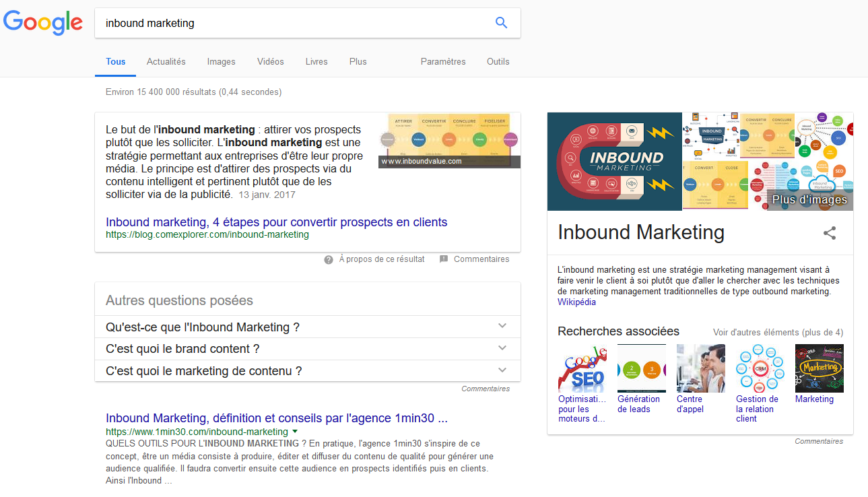This screenshot has width=868, height=497.
Task: Expand "Qu'est-ce que l'Inbound Marketing ?" question
Action: coord(308,327)
